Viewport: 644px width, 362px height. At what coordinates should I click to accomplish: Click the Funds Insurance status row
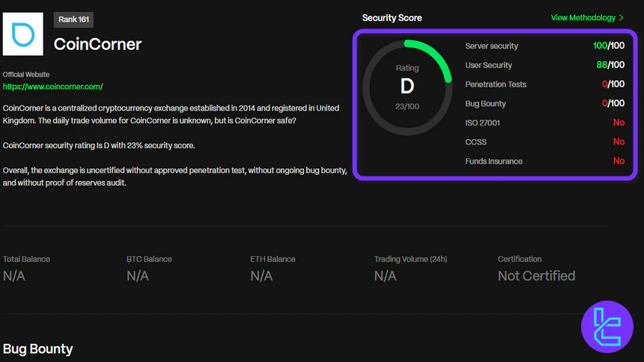pyautogui.click(x=544, y=161)
